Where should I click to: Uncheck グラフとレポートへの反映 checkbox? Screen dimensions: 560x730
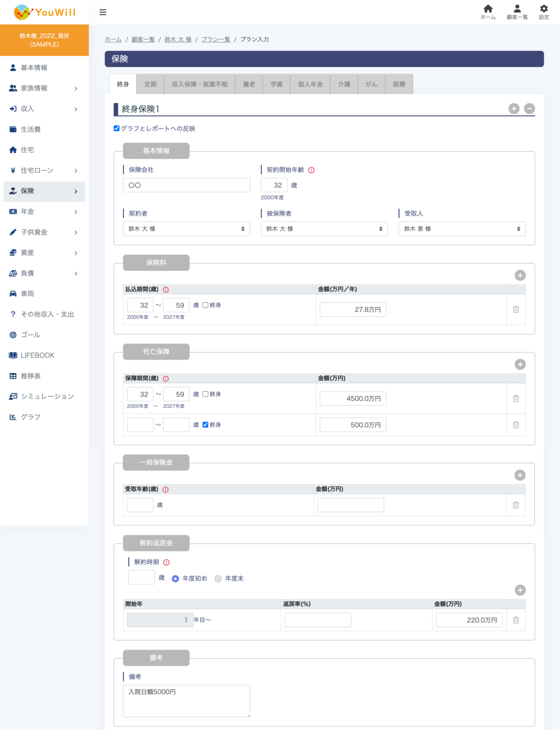(117, 129)
